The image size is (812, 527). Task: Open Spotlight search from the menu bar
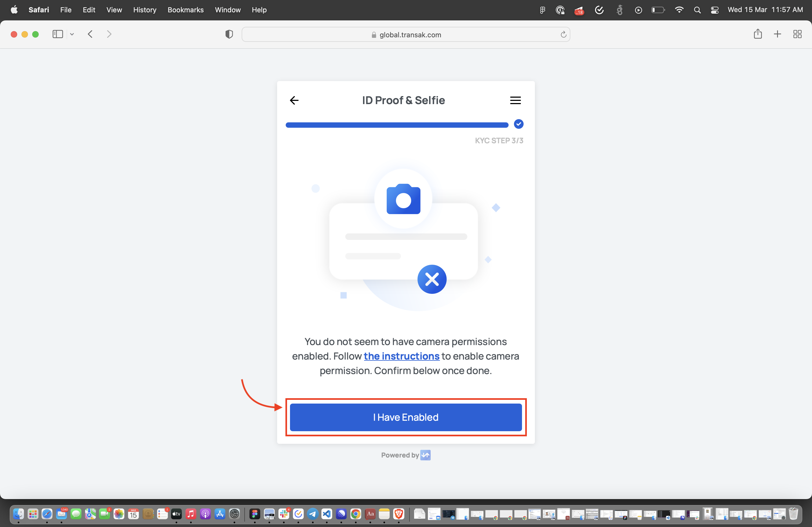pyautogui.click(x=697, y=10)
